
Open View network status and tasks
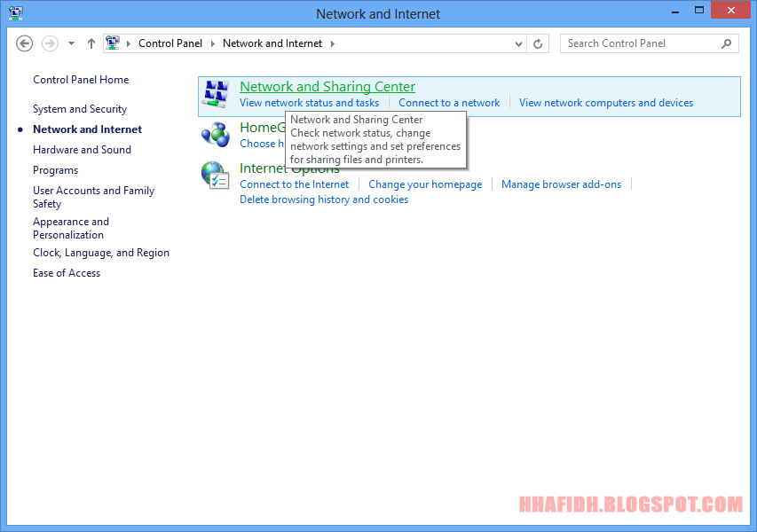coord(309,102)
